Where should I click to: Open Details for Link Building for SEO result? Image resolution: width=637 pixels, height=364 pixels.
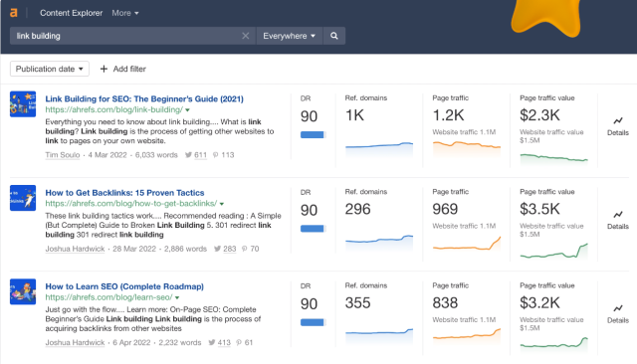pos(617,126)
